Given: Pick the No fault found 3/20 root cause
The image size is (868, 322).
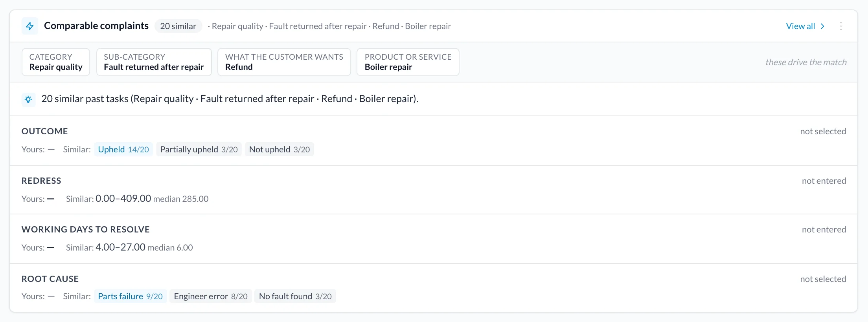Looking at the screenshot, I should pos(295,296).
